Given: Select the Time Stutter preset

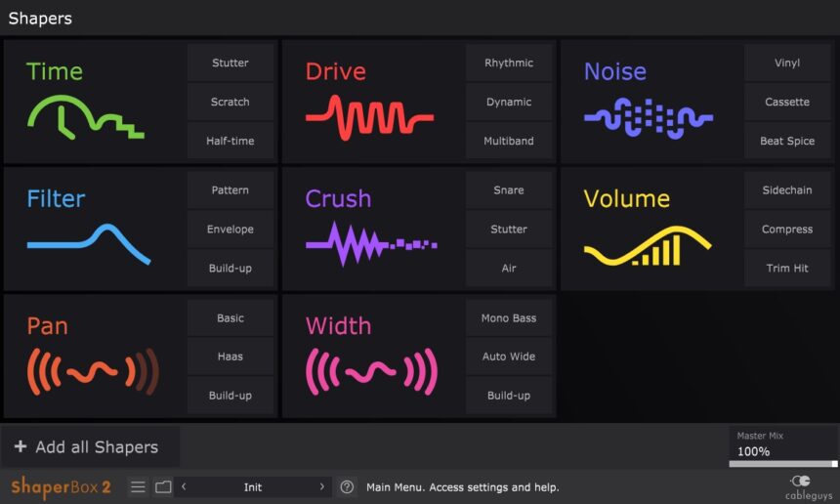Looking at the screenshot, I should click(231, 63).
